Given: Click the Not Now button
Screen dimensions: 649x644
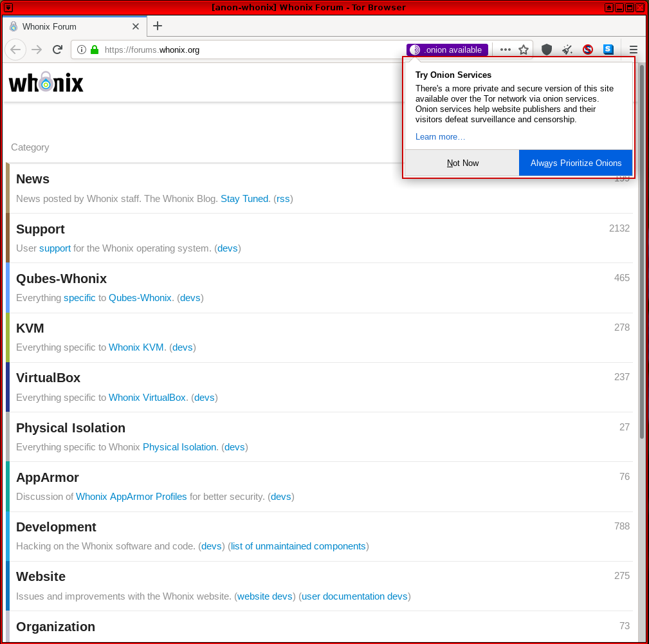Looking at the screenshot, I should pyautogui.click(x=462, y=163).
